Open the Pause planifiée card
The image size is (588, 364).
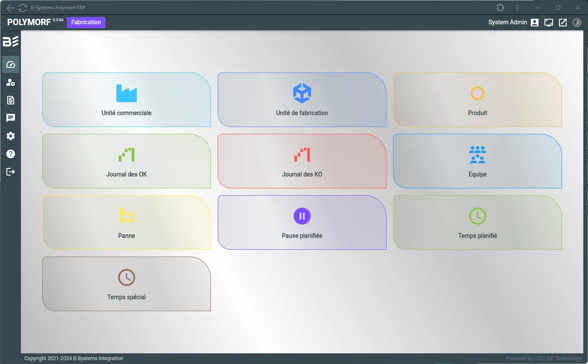pyautogui.click(x=302, y=222)
